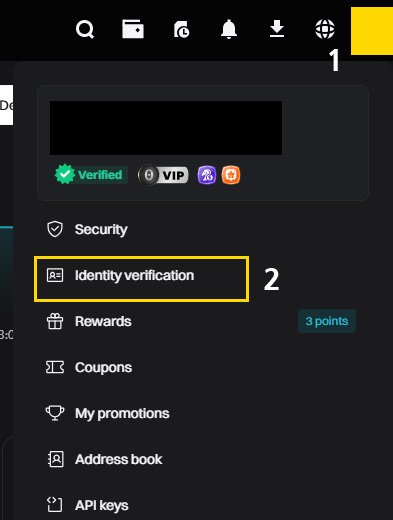
Task: Click the orange badge icon
Action: click(231, 175)
